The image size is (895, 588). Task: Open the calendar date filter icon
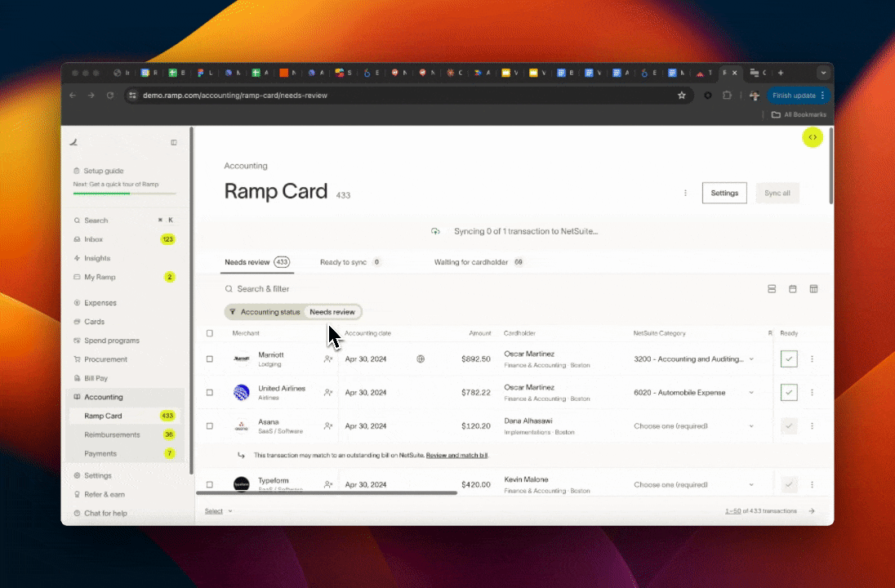792,289
